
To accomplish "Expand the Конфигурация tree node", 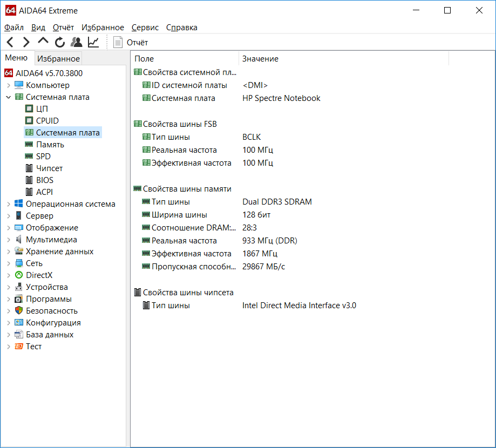I will (9, 323).
